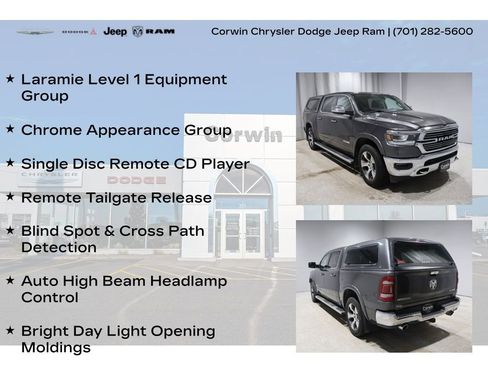Select the dealership name Corwin Chrysler Dodge Jeep Ram

click(x=298, y=31)
